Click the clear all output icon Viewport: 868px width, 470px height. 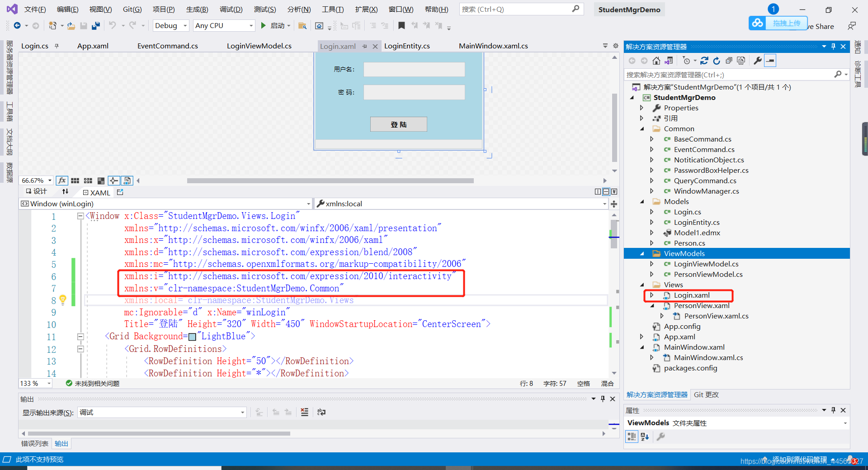point(305,412)
